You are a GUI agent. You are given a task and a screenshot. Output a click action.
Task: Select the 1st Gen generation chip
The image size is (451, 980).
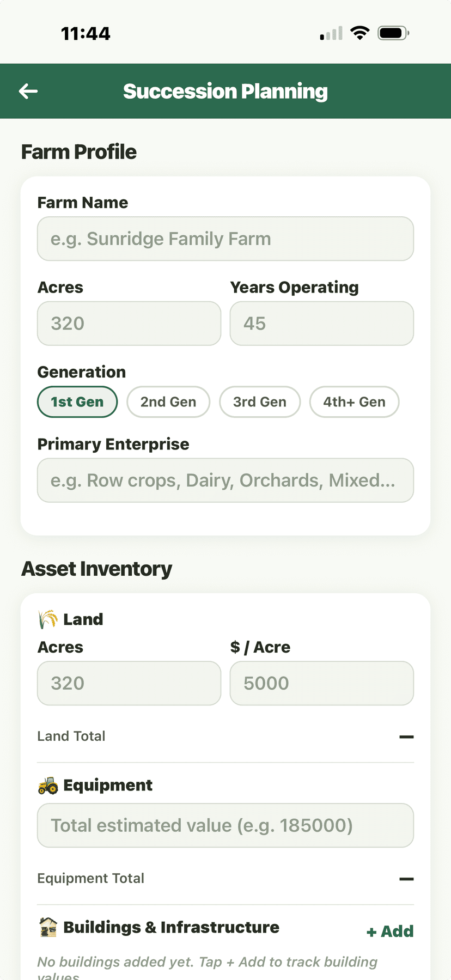pyautogui.click(x=77, y=401)
